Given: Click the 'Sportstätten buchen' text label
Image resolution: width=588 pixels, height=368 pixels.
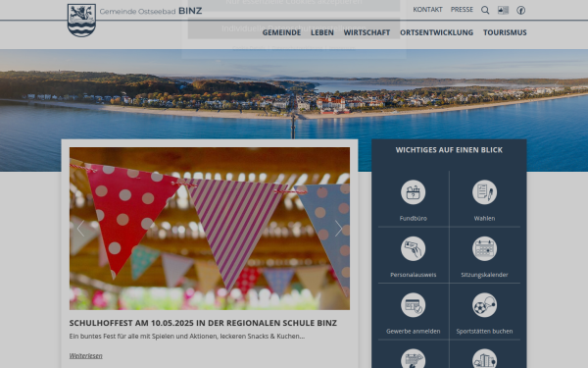Looking at the screenshot, I should [x=484, y=332].
